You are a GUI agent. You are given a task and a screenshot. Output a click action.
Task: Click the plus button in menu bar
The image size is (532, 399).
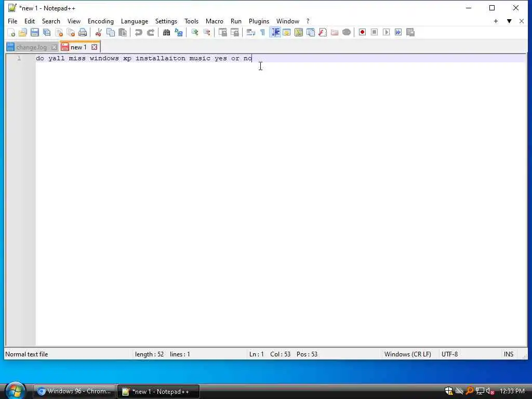(496, 21)
